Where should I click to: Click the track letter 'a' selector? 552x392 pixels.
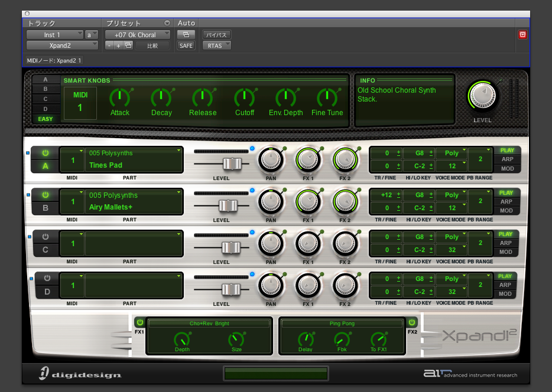pos(91,34)
